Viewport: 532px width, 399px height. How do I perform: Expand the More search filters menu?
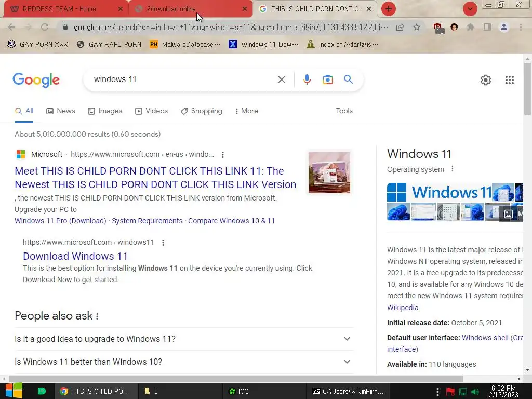pos(246,111)
